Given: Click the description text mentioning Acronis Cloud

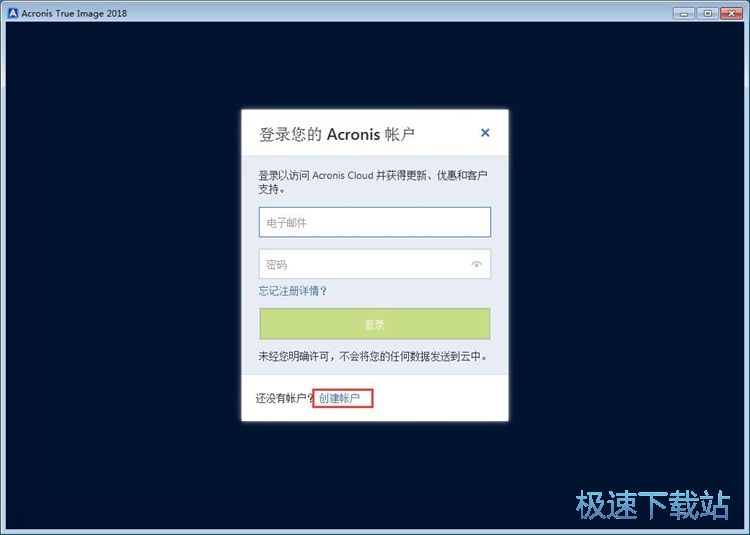Looking at the screenshot, I should (x=373, y=182).
